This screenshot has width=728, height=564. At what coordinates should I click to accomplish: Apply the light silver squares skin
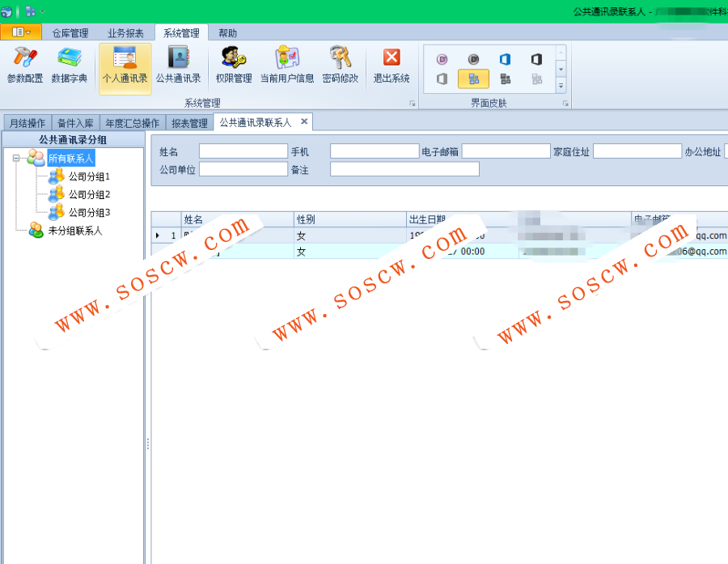(x=537, y=79)
